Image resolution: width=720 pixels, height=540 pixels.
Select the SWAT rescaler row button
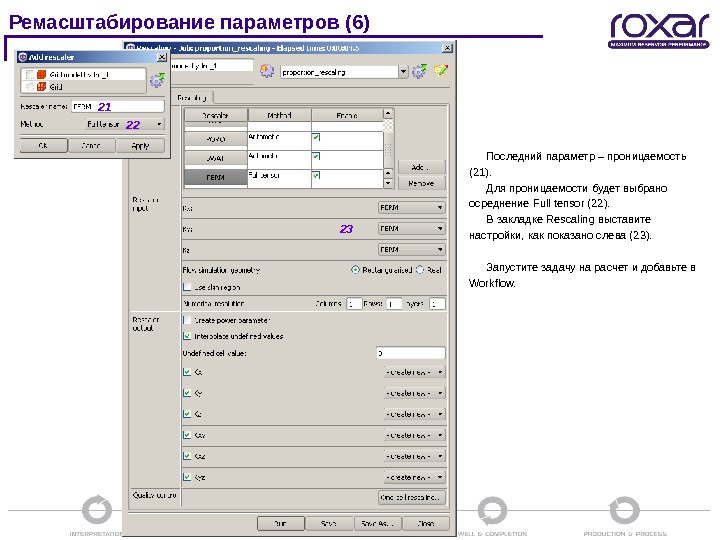coord(215,158)
